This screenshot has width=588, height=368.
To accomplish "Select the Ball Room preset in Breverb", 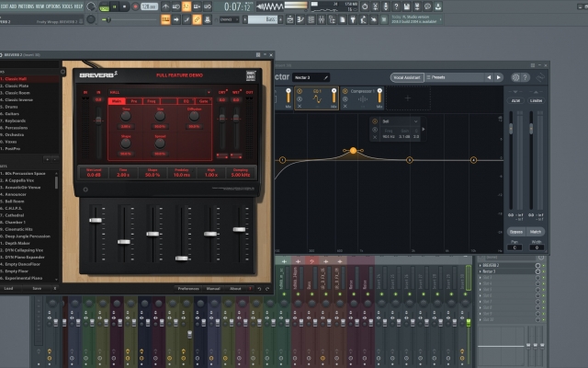I will pyautogui.click(x=28, y=201).
